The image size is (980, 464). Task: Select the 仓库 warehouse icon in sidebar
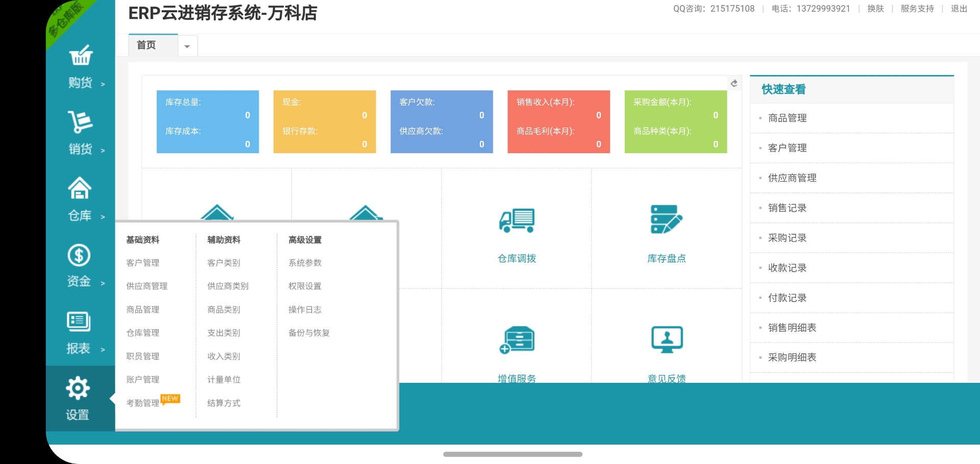pos(80,188)
